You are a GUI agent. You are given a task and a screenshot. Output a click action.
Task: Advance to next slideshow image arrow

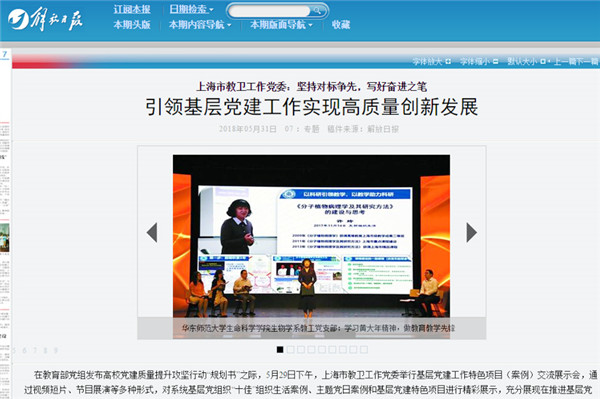click(471, 232)
